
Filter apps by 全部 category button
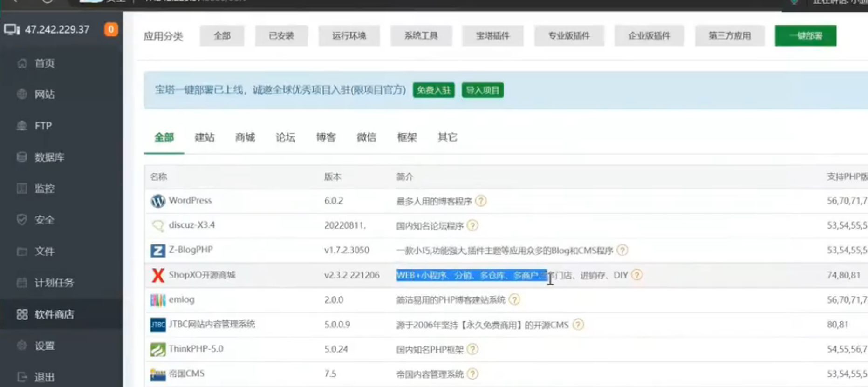pyautogui.click(x=222, y=36)
